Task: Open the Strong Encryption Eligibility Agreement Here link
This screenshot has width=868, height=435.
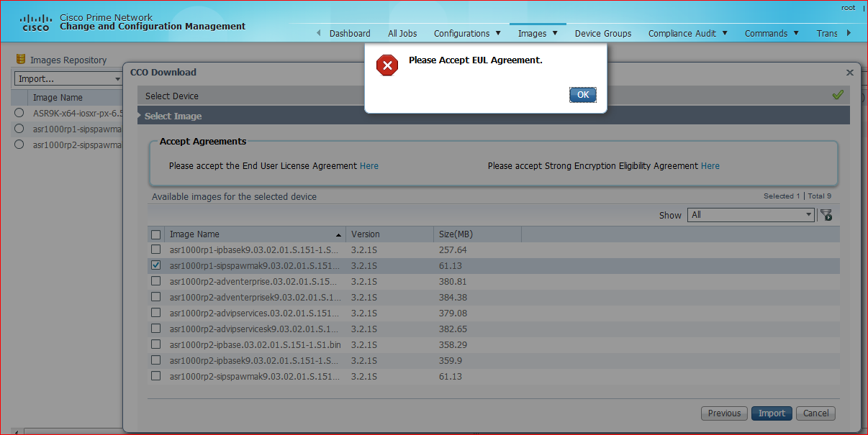Action: [710, 166]
